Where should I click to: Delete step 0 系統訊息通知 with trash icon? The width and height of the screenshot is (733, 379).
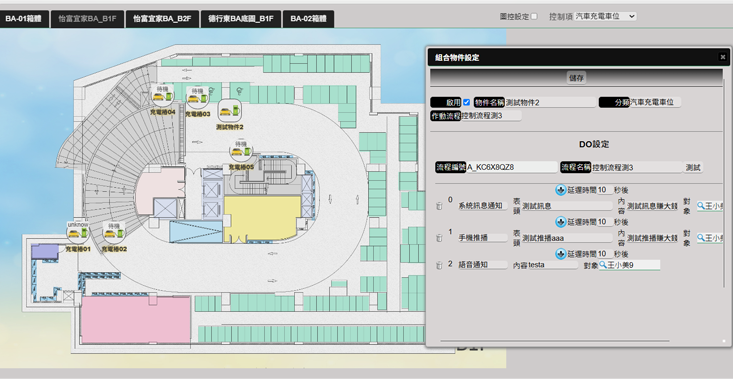438,206
